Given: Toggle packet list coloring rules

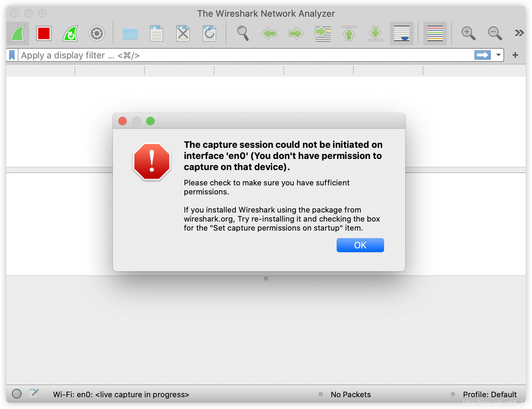Looking at the screenshot, I should point(435,33).
